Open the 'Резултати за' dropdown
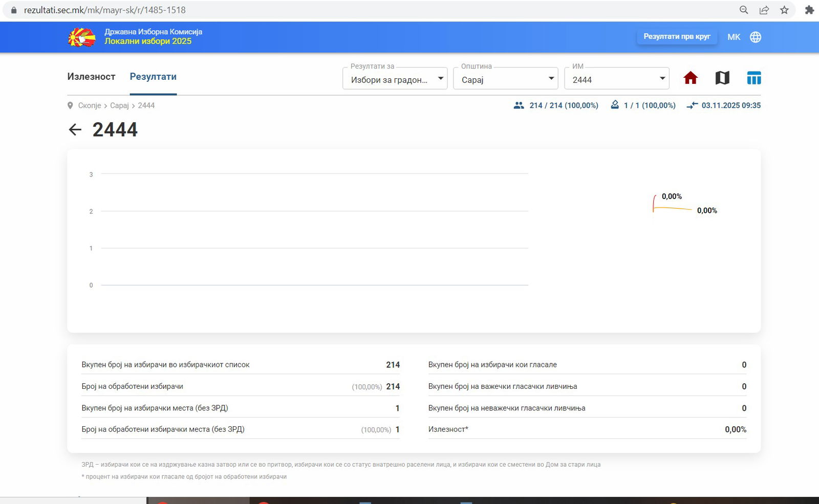The height and width of the screenshot is (504, 819). pos(395,79)
